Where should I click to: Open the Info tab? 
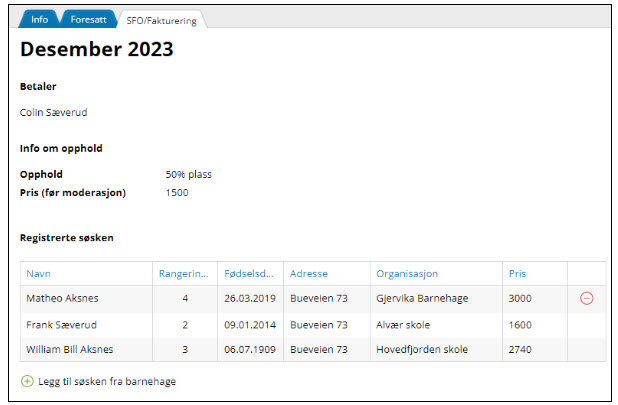39,19
